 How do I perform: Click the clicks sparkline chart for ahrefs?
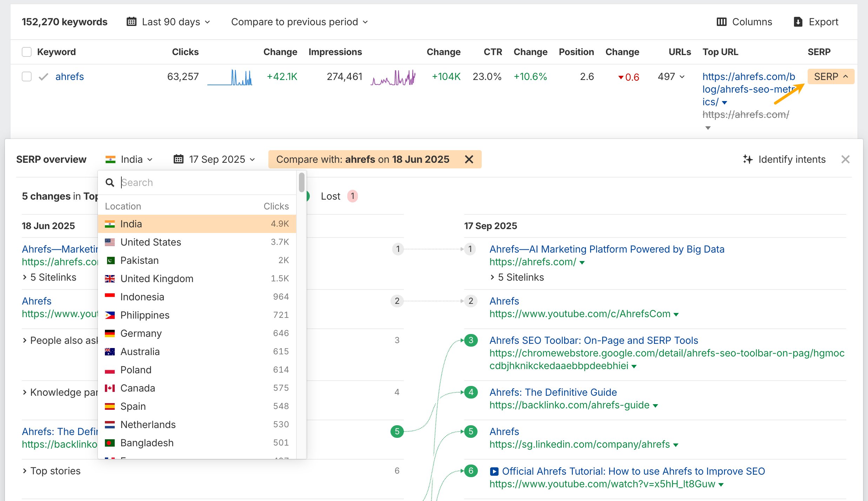point(230,77)
